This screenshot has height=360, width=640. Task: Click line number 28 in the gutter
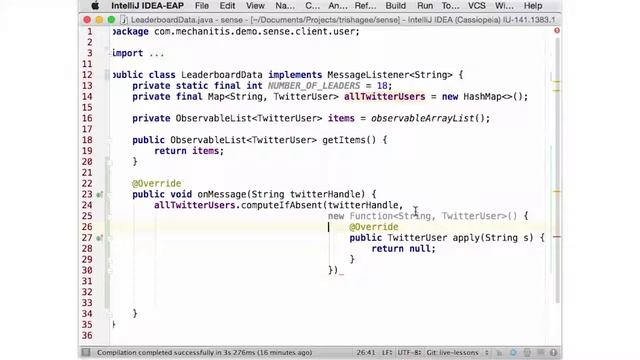click(x=87, y=249)
